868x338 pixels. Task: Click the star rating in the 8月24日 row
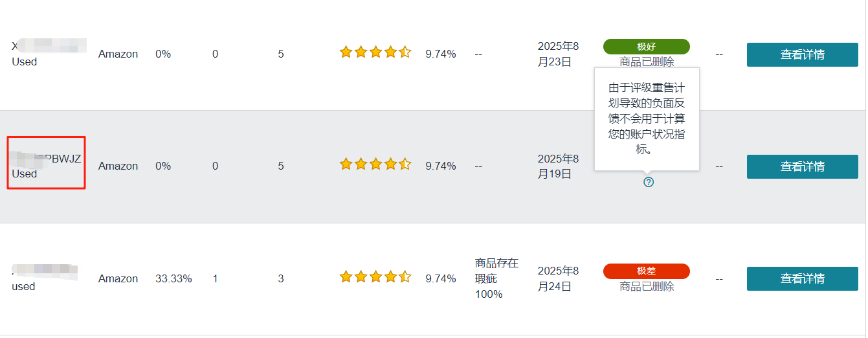click(x=375, y=277)
